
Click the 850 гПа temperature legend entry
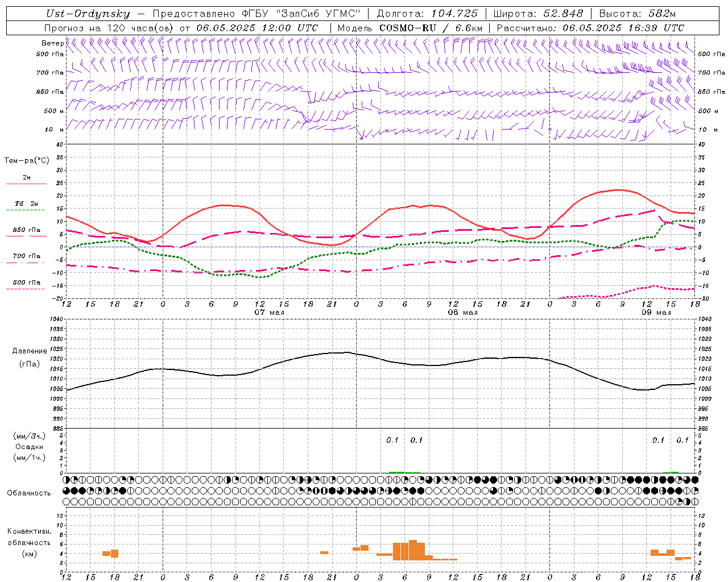tap(27, 230)
